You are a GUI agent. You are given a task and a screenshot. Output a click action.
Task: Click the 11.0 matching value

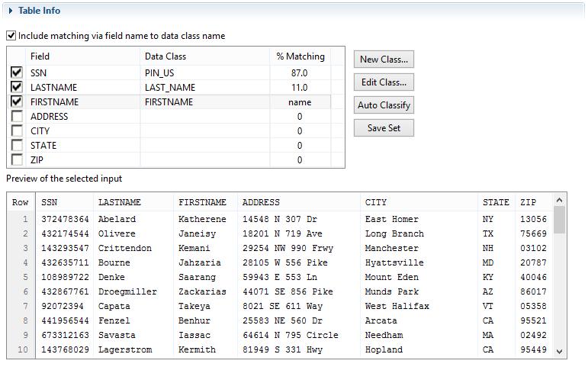point(299,88)
